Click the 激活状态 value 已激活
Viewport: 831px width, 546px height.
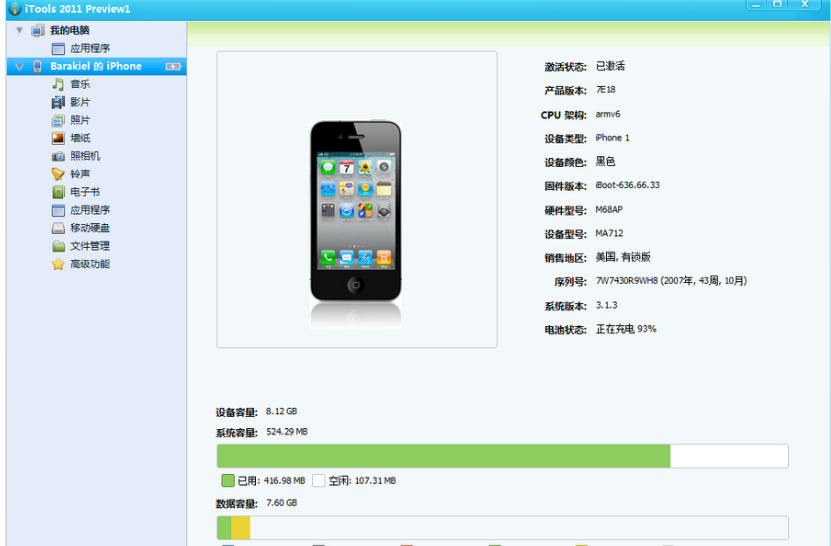pyautogui.click(x=610, y=66)
